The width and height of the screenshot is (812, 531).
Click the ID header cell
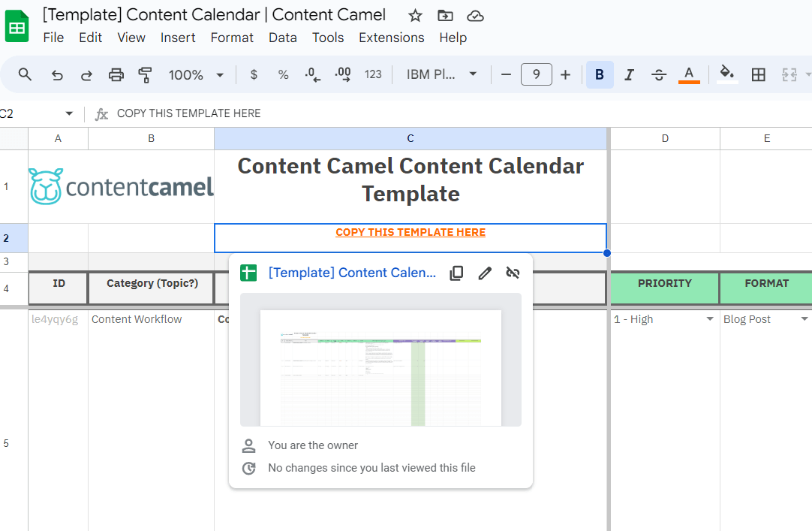tap(58, 288)
